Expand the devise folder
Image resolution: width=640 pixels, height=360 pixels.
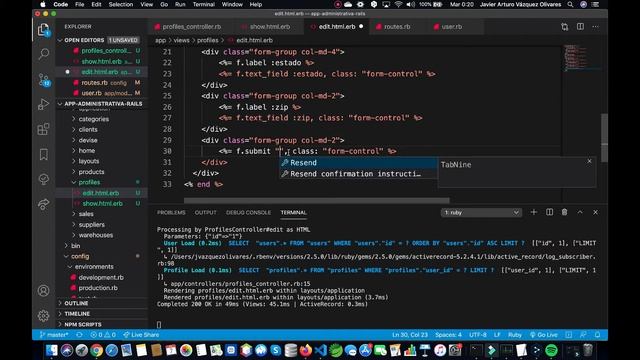coord(88,140)
